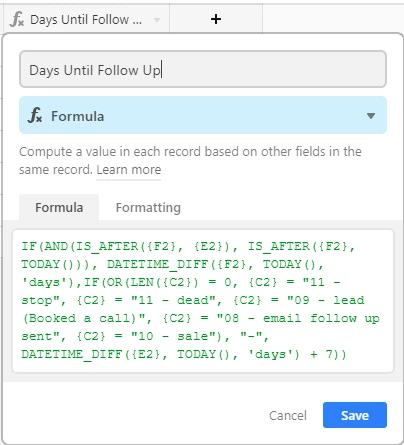
Task: Place cursor on "10 - sale" in formula
Action: (x=175, y=336)
